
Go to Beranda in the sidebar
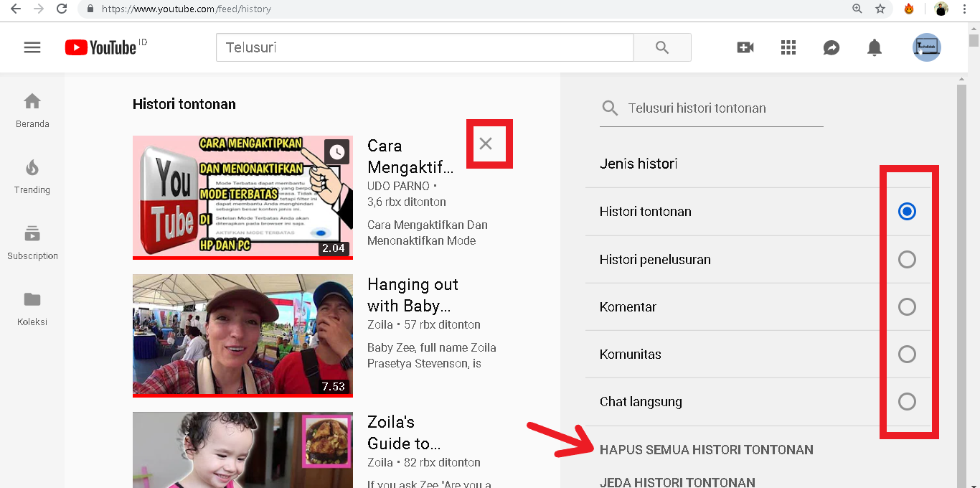(x=32, y=111)
